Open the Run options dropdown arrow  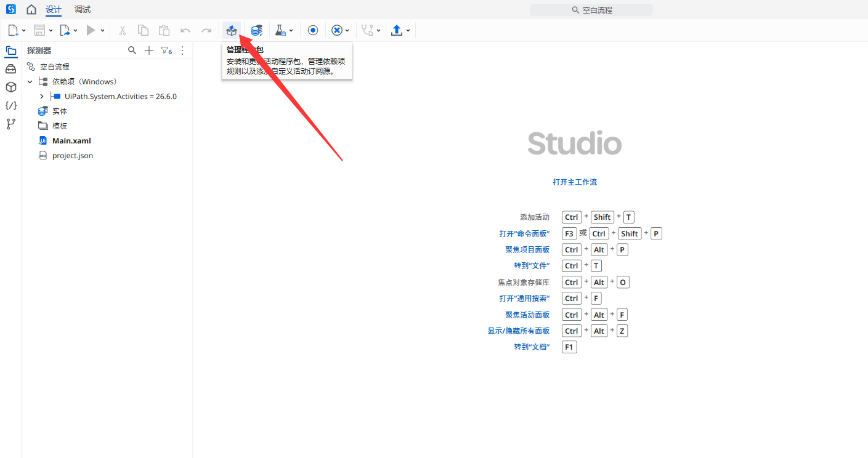[x=102, y=30]
